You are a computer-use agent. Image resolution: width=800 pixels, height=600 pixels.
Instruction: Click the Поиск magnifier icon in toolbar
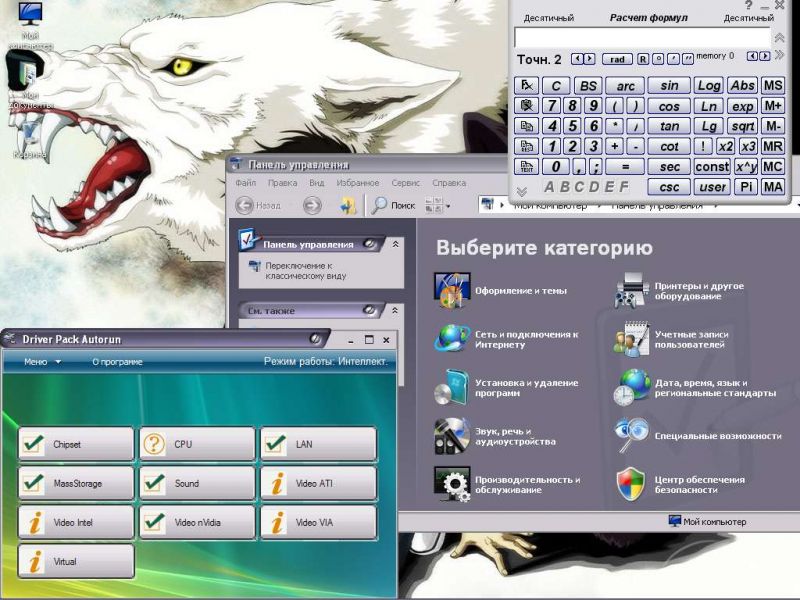(x=380, y=205)
